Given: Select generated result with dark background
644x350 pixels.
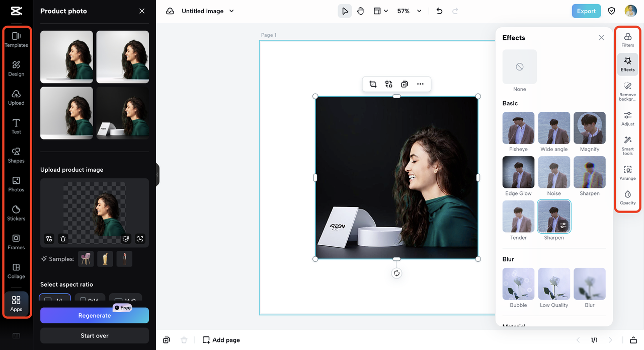Looking at the screenshot, I should pyautogui.click(x=123, y=113).
